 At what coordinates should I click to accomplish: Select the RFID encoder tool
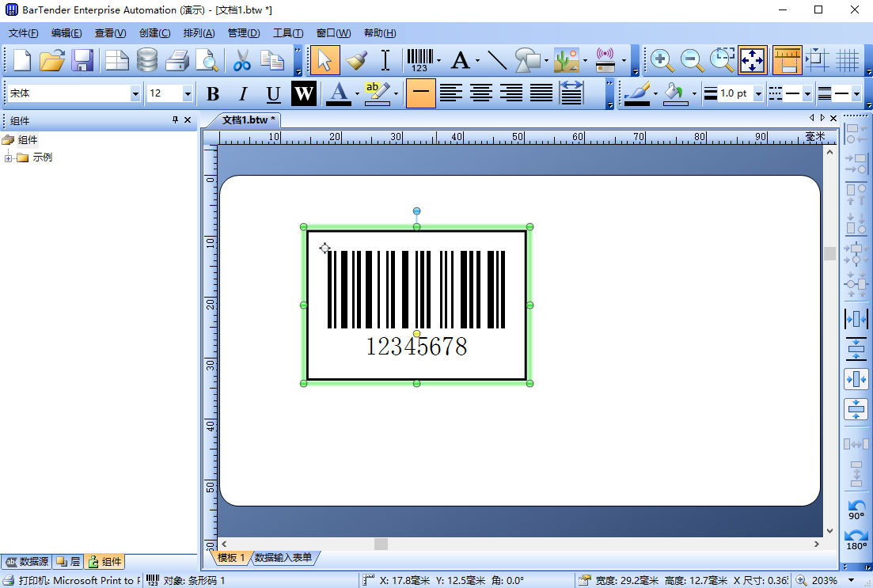[605, 60]
